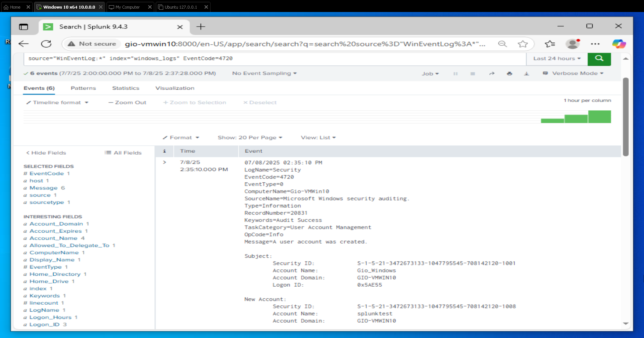Export search results with download icon
The image size is (644, 338).
coord(527,74)
